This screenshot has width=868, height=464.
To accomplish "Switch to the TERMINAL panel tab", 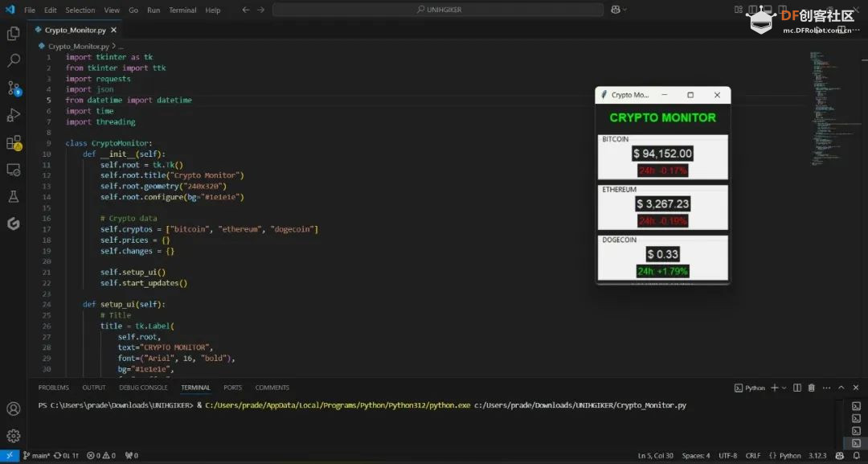I will point(195,388).
